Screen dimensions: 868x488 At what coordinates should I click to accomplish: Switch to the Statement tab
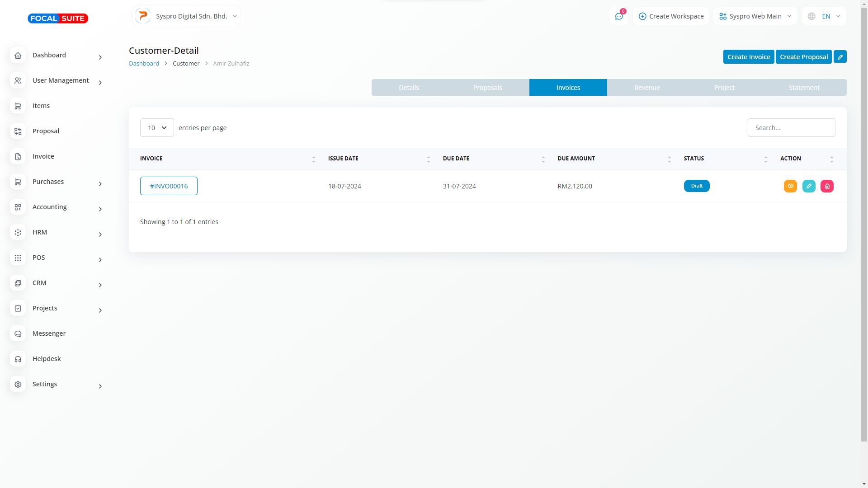(804, 88)
